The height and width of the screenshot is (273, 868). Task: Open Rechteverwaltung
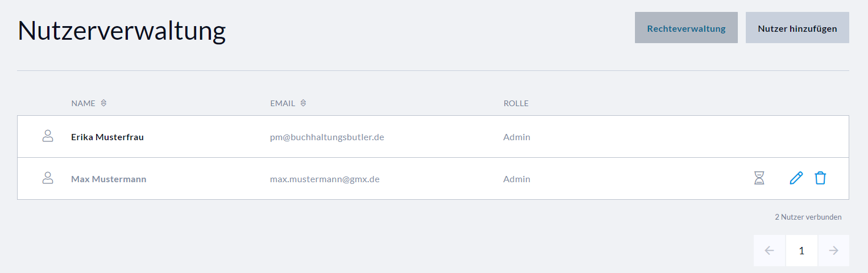(686, 28)
